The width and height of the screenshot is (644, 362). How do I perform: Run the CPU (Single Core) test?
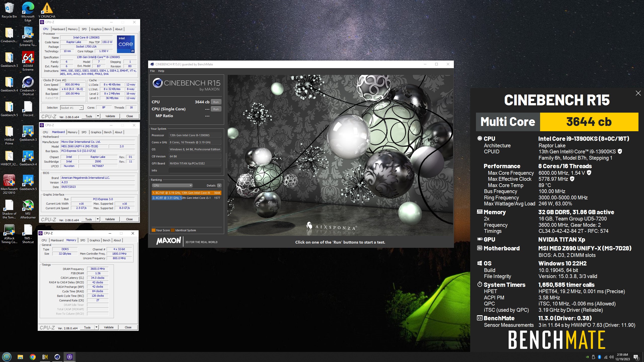[216, 109]
